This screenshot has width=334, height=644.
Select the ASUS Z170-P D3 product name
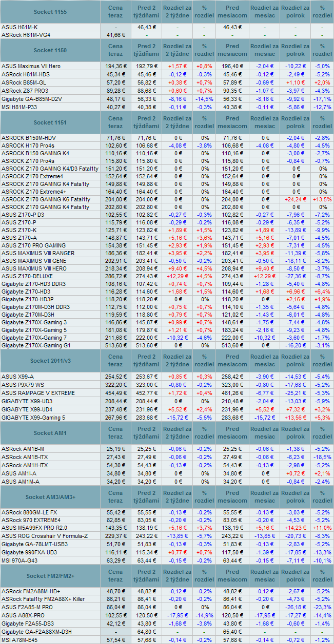point(23,215)
